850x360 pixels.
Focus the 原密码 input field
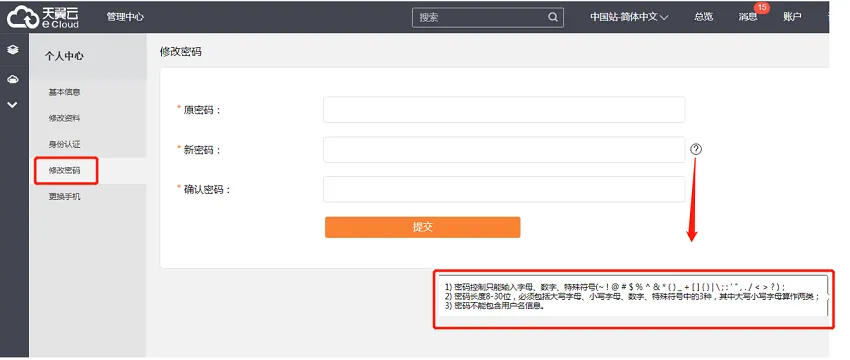pos(504,110)
